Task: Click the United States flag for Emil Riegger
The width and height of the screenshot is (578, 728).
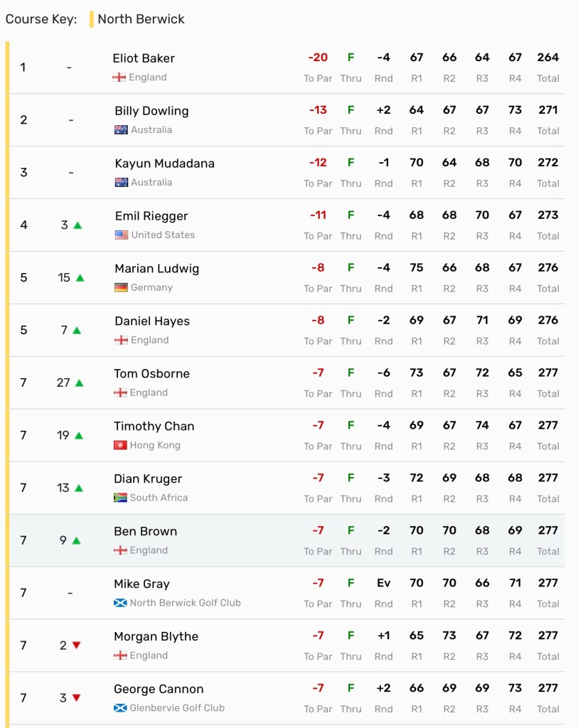Action: (x=122, y=235)
